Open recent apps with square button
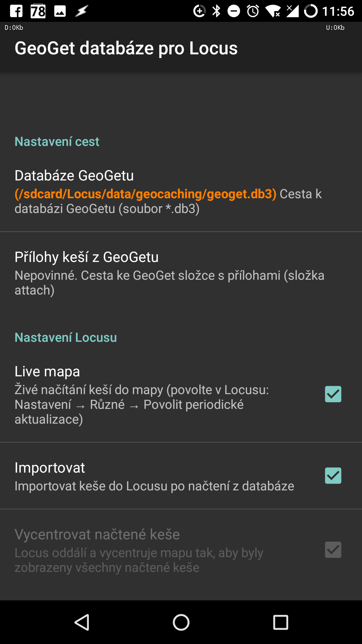This screenshot has width=362, height=644. pos(281,623)
